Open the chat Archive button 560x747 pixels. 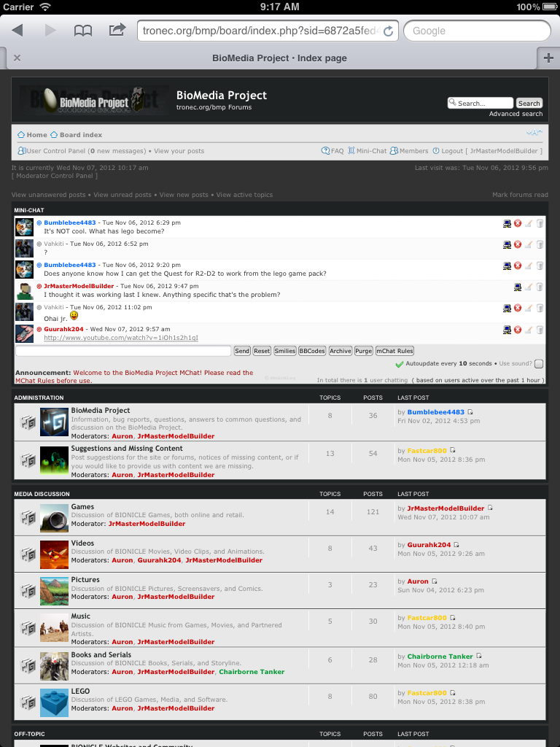point(340,351)
